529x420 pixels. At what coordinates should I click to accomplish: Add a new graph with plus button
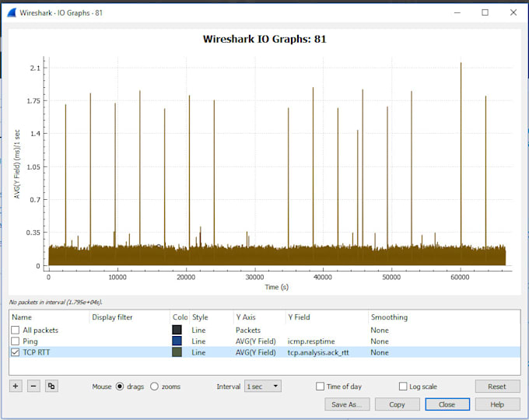16,386
